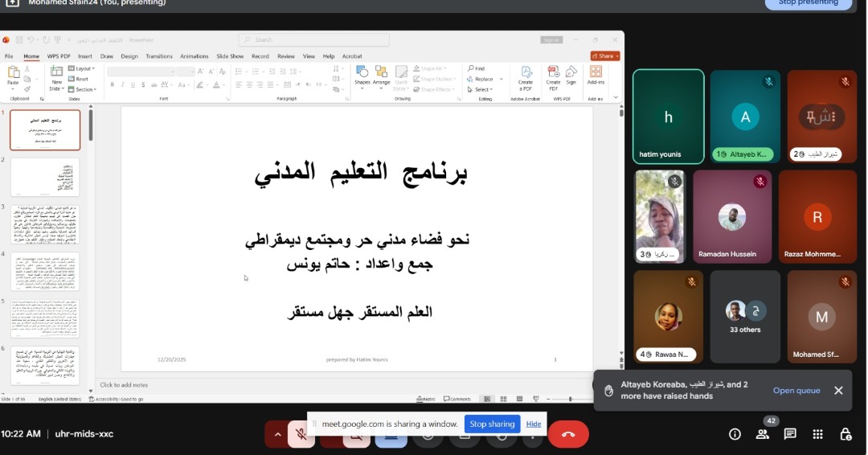
Task: Expand the slide Layout dropdown
Action: [x=83, y=68]
